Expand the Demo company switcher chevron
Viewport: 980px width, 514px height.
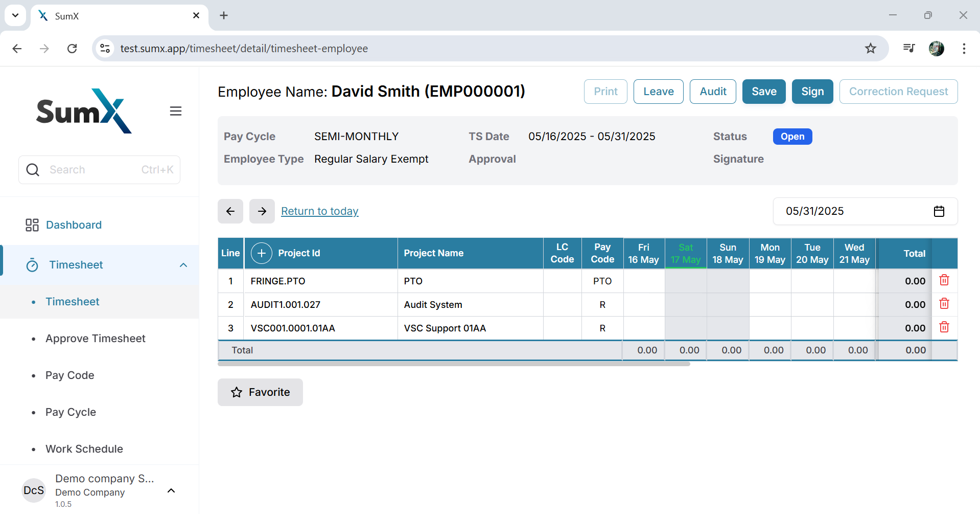[171, 491]
